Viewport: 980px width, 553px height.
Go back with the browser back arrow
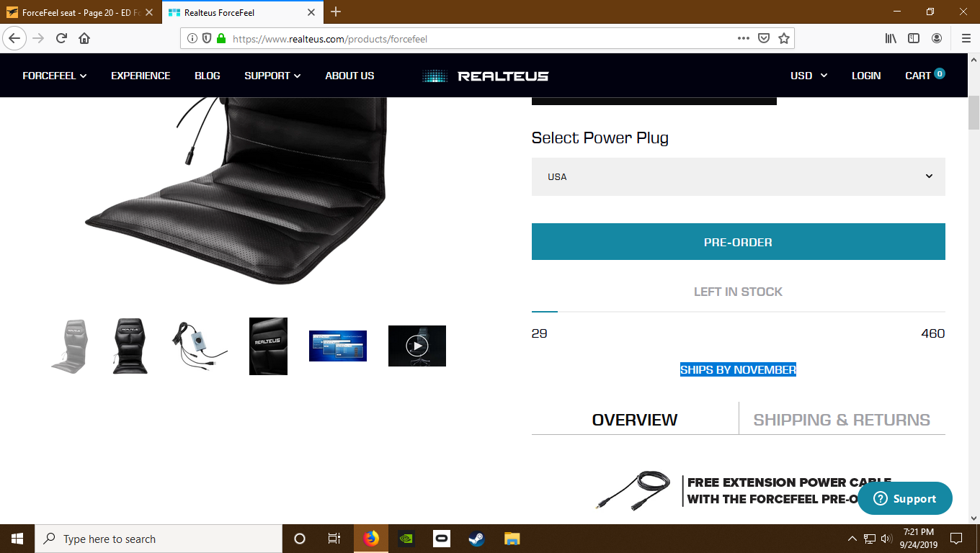click(x=14, y=38)
